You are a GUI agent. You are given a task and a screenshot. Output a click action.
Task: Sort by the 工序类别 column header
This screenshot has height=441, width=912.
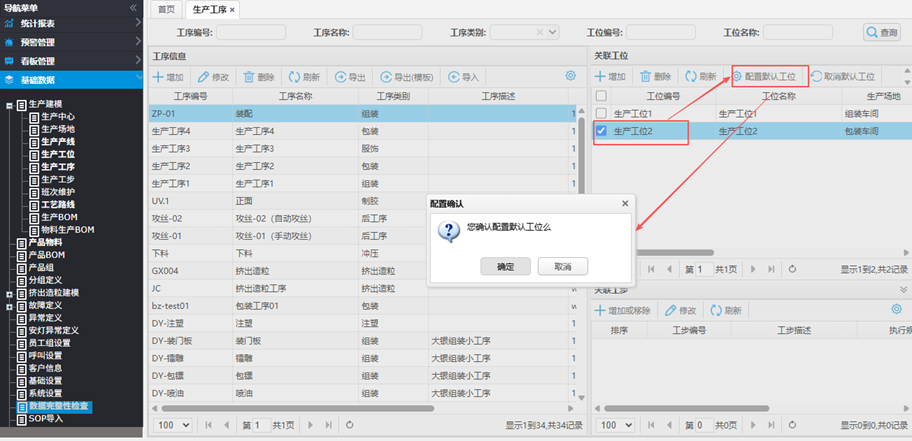[x=393, y=96]
